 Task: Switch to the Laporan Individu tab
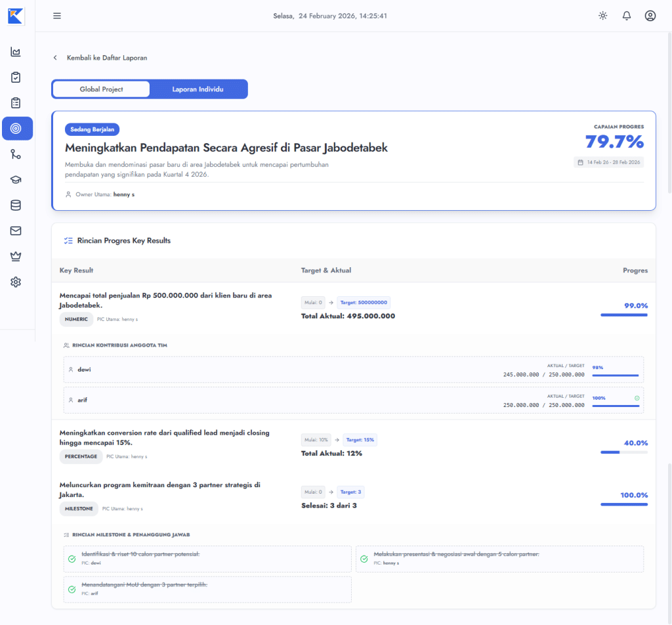(x=198, y=89)
